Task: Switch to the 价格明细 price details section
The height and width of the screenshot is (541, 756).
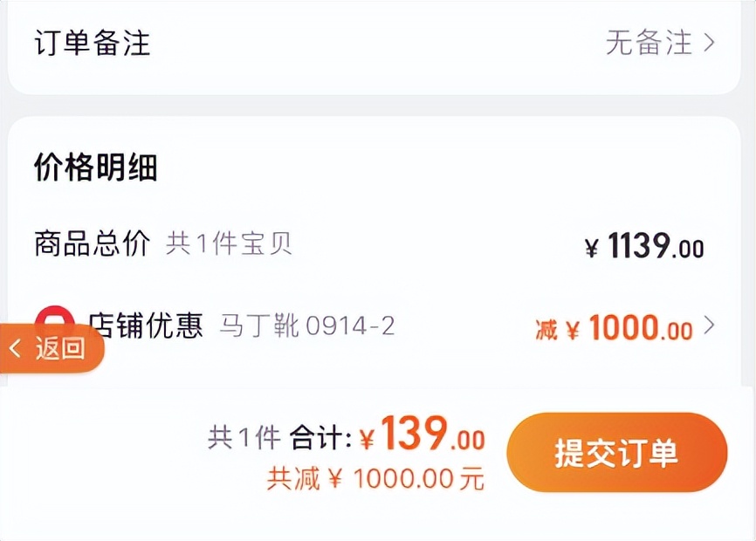Action: pos(96,169)
